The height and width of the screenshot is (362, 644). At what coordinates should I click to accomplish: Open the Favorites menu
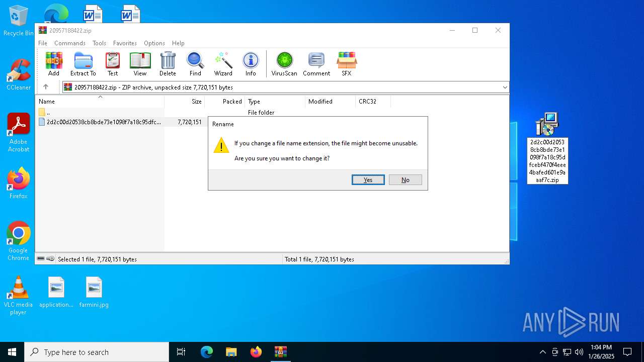[125, 43]
